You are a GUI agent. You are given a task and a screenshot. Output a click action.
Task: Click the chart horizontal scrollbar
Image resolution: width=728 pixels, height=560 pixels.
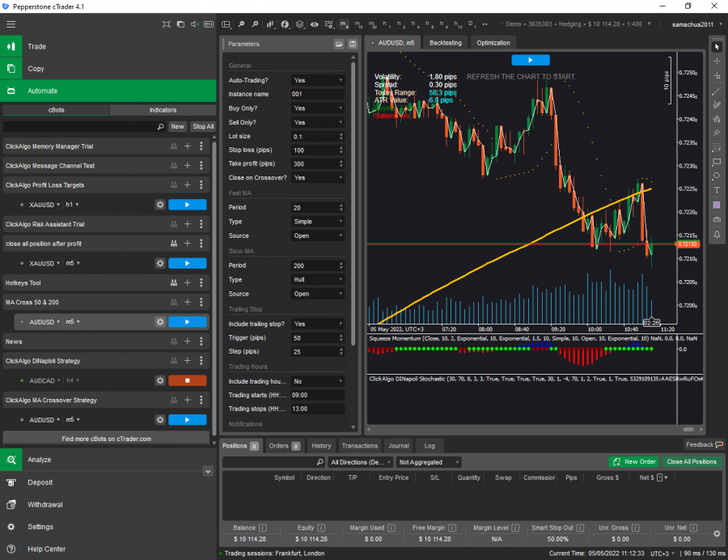click(688, 430)
